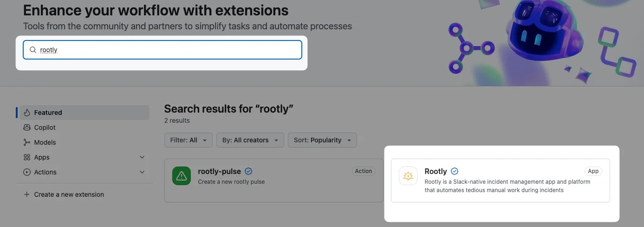The width and height of the screenshot is (644, 227).
Task: Open the Create a new extension link
Action: point(69,194)
